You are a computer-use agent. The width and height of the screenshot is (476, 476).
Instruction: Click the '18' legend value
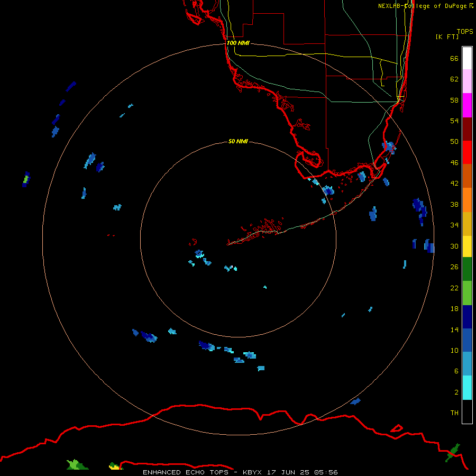coord(454,309)
